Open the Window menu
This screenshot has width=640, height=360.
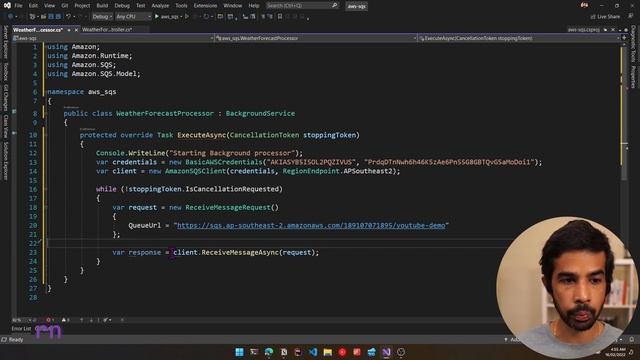tap(233, 6)
